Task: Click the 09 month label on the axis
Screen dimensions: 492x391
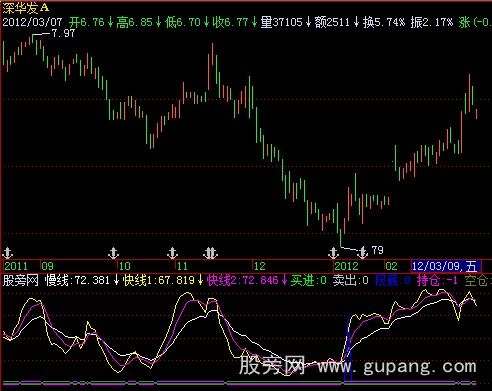Action: pyautogui.click(x=47, y=266)
